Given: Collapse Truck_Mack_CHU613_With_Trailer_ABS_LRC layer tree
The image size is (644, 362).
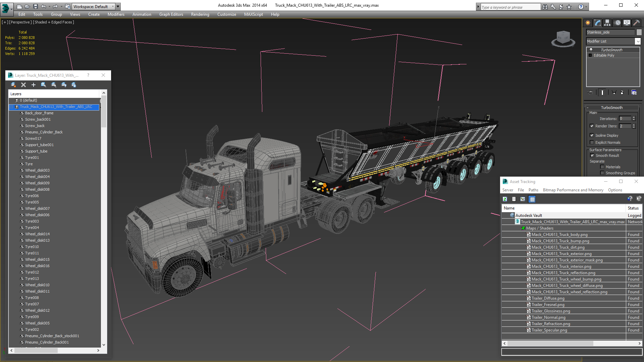Looking at the screenshot, I should pyautogui.click(x=11, y=107).
